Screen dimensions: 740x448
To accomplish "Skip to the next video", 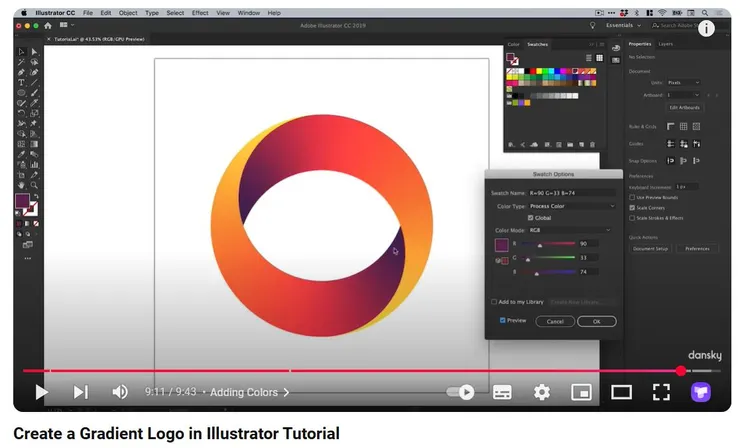I will [x=81, y=392].
